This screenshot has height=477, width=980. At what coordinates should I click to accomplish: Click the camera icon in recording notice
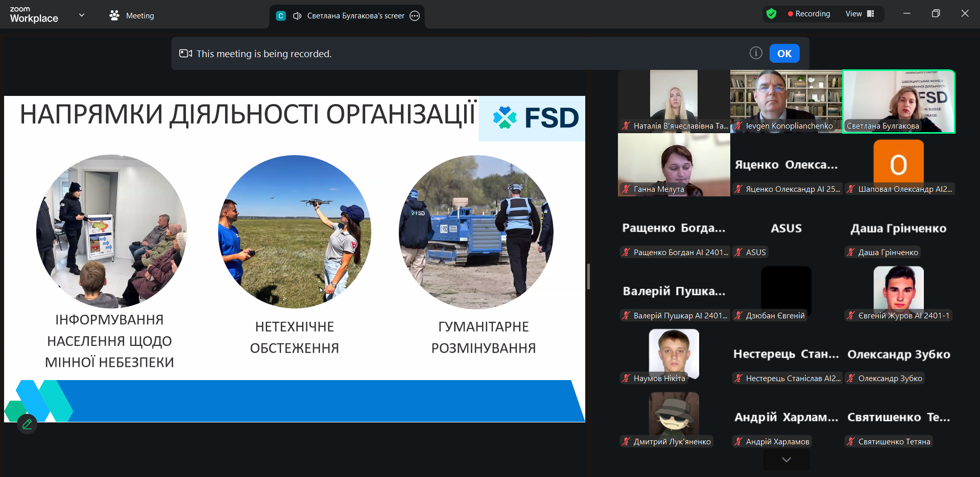tap(185, 54)
